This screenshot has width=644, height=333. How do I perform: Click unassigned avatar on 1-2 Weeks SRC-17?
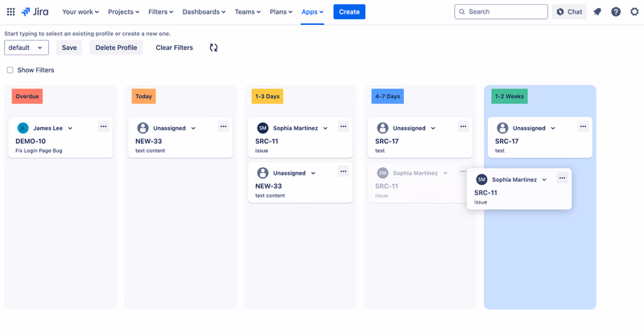(502, 128)
